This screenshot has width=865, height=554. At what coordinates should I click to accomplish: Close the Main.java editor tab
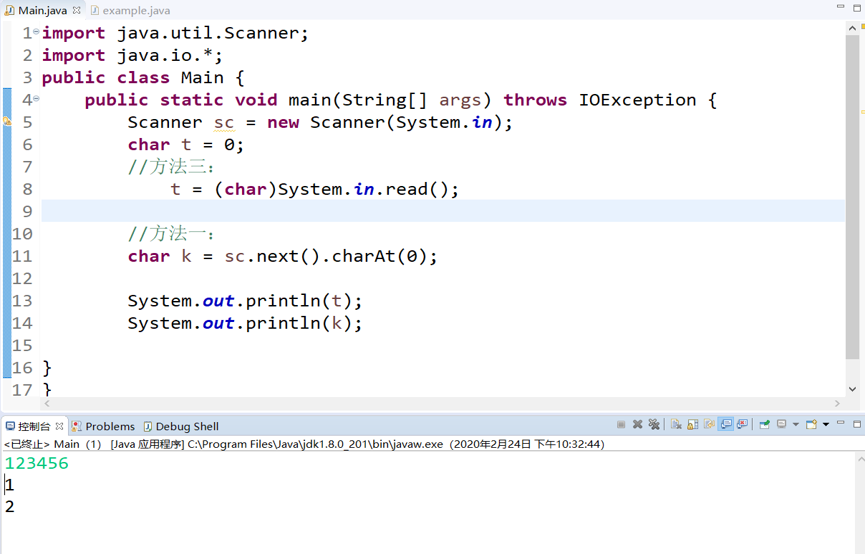point(77,10)
